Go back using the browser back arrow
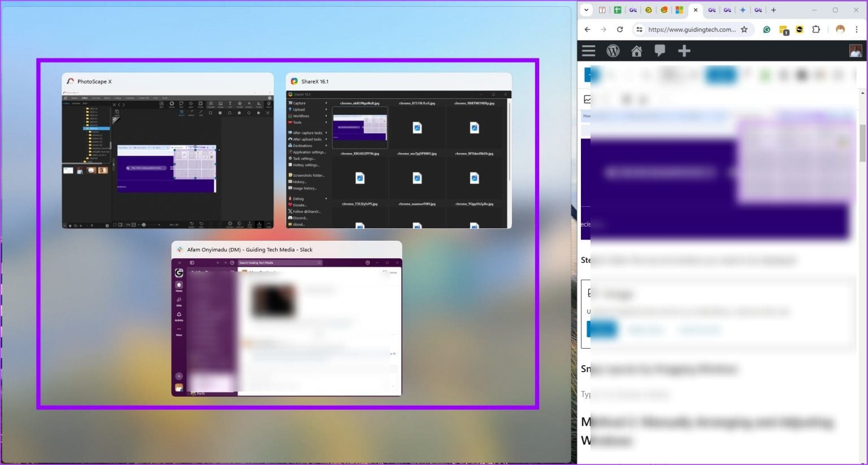This screenshot has height=465, width=868. point(587,29)
